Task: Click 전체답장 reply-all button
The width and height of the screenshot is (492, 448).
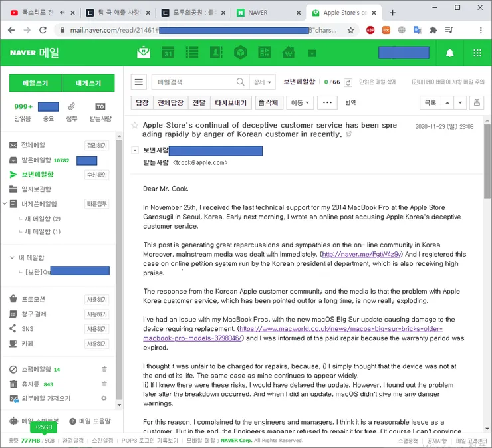Action: click(170, 102)
